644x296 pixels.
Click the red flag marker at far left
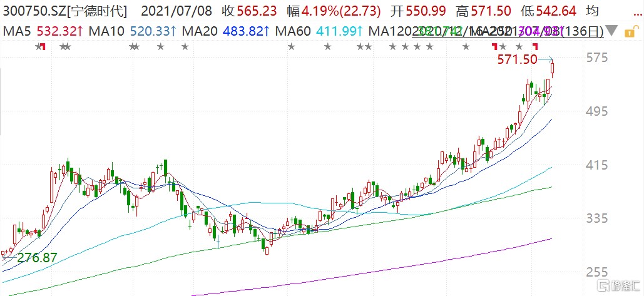click(42, 47)
